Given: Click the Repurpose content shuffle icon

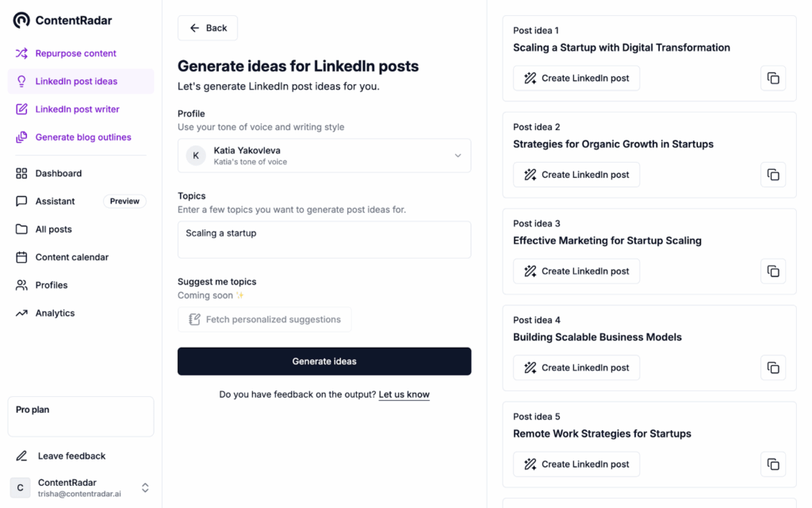Looking at the screenshot, I should click(21, 53).
